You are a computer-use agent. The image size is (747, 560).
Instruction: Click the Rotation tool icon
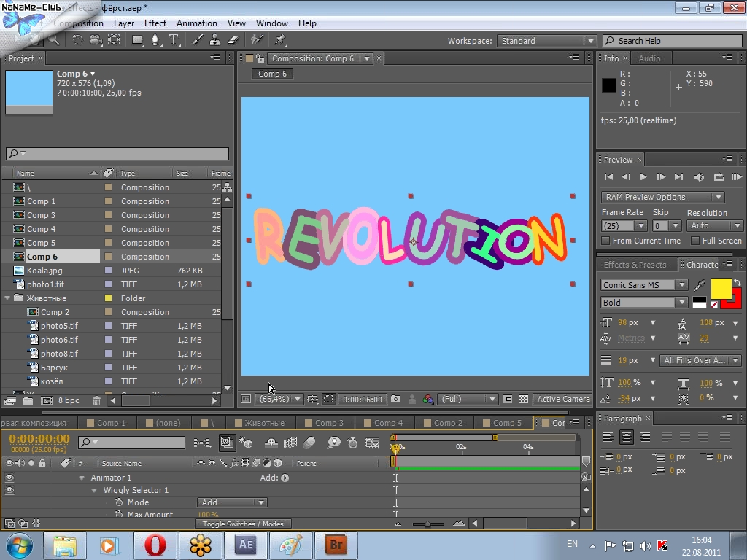click(x=77, y=40)
